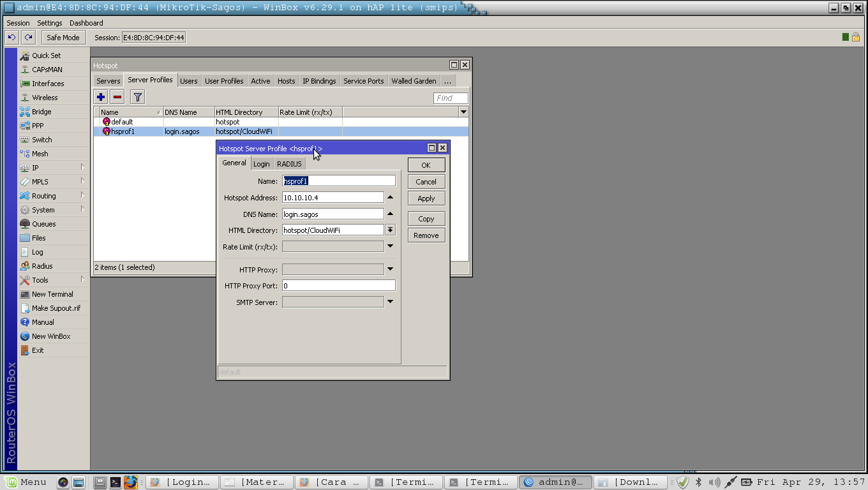Remove selected profile with minus icon

point(117,97)
